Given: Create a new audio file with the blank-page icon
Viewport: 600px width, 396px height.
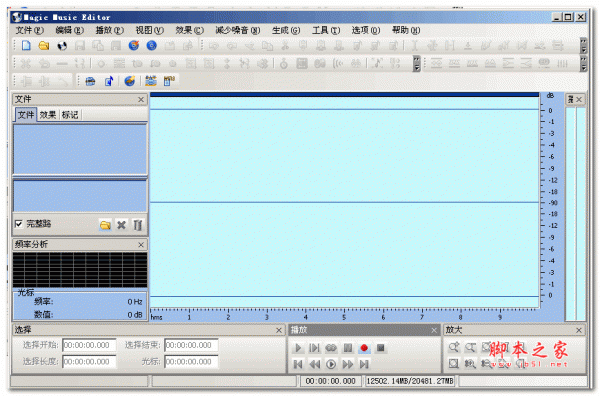Looking at the screenshot, I should click(x=26, y=46).
